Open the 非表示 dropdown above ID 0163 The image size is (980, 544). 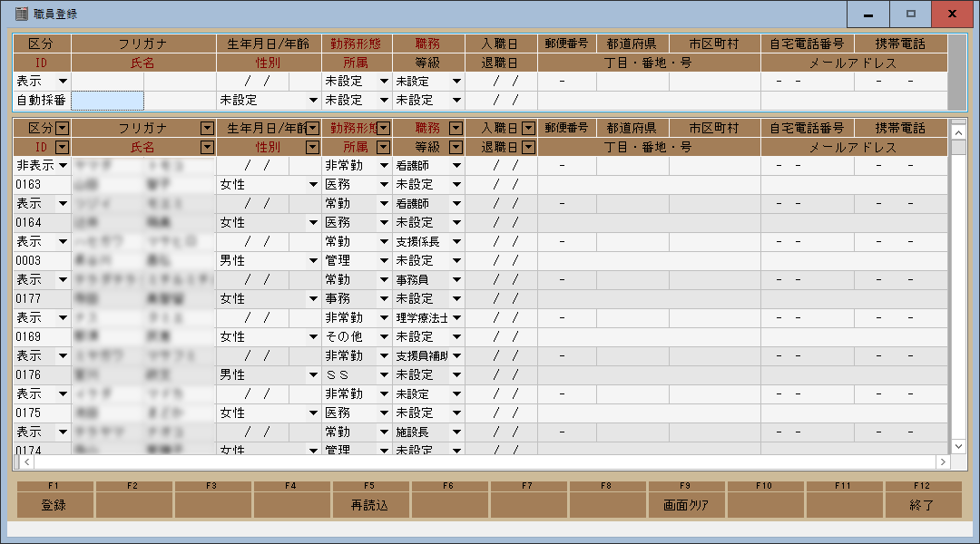coord(63,166)
